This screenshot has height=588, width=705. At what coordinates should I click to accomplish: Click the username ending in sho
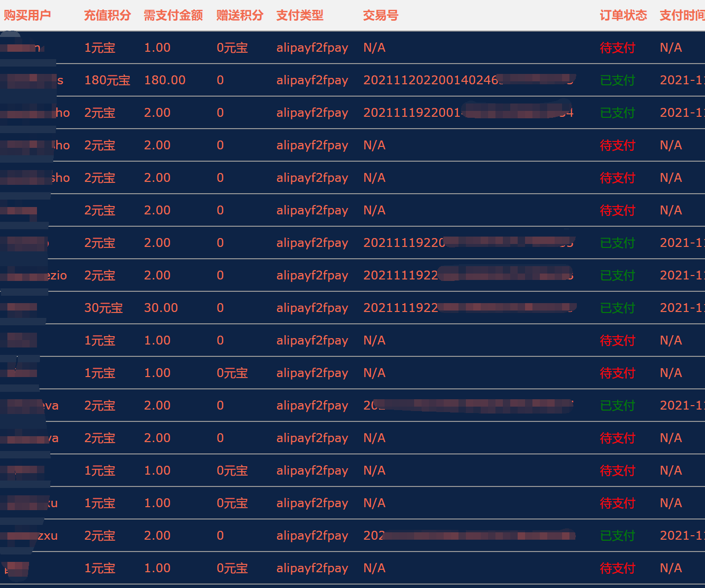point(35,178)
